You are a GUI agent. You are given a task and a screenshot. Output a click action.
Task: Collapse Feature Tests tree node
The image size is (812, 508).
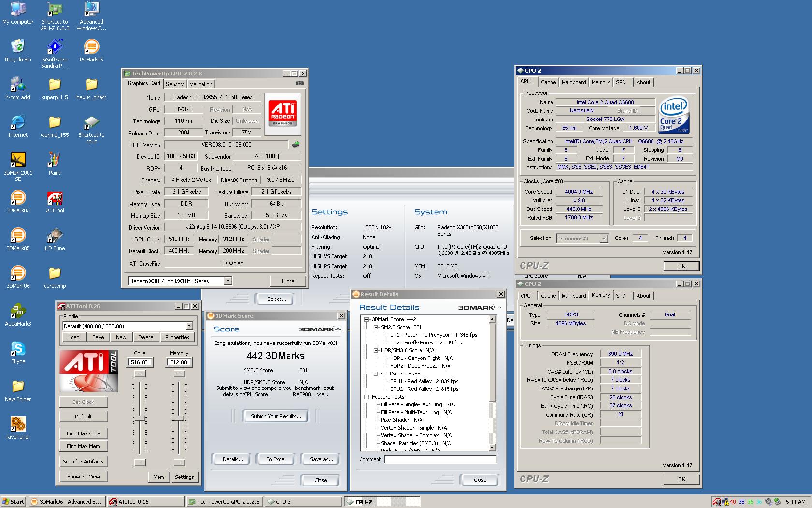point(367,397)
